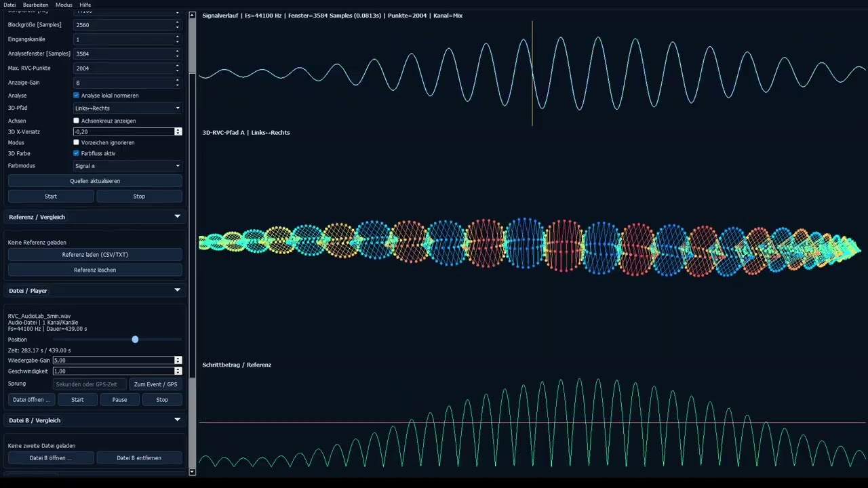Adjust the Analysefenster spinner arrows
The height and width of the screenshot is (488, 868).
[x=178, y=54]
